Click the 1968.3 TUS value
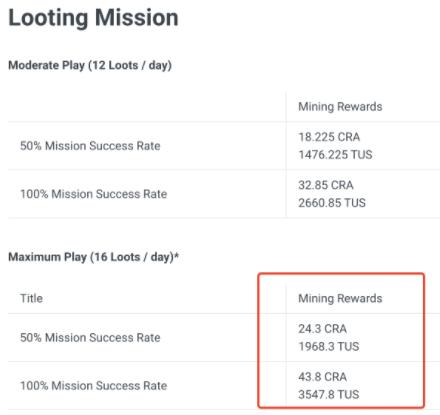The height and width of the screenshot is (415, 440). (x=329, y=346)
